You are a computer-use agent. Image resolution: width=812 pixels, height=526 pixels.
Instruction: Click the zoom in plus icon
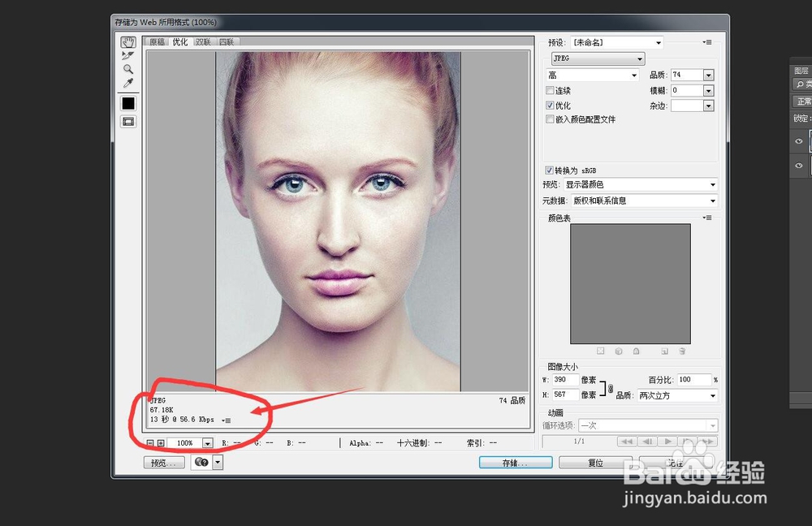(x=161, y=443)
